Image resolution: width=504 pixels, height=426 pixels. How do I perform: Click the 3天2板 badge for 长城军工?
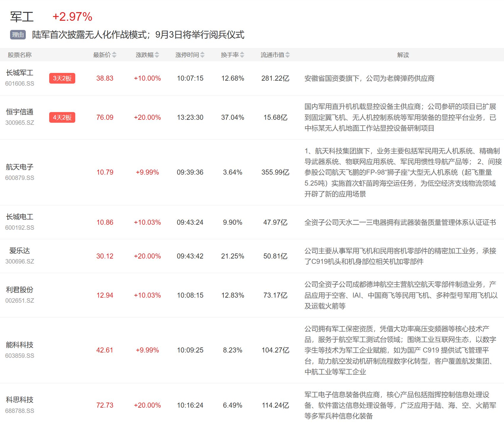tap(62, 78)
